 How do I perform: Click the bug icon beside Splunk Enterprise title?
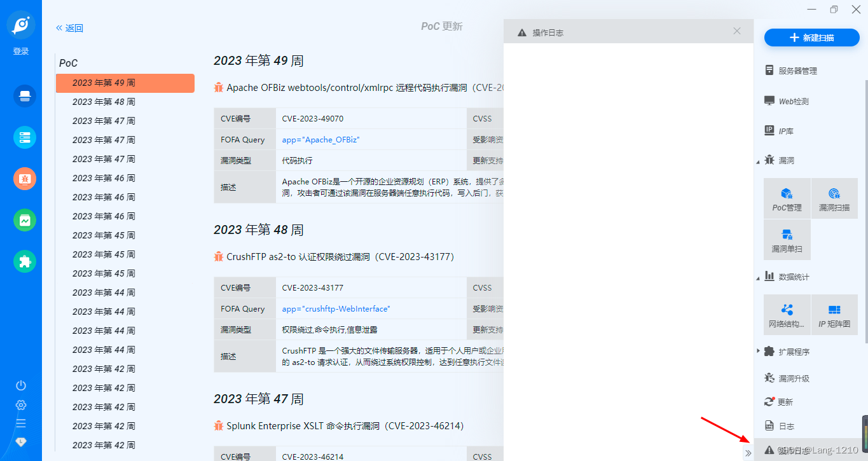coord(219,425)
